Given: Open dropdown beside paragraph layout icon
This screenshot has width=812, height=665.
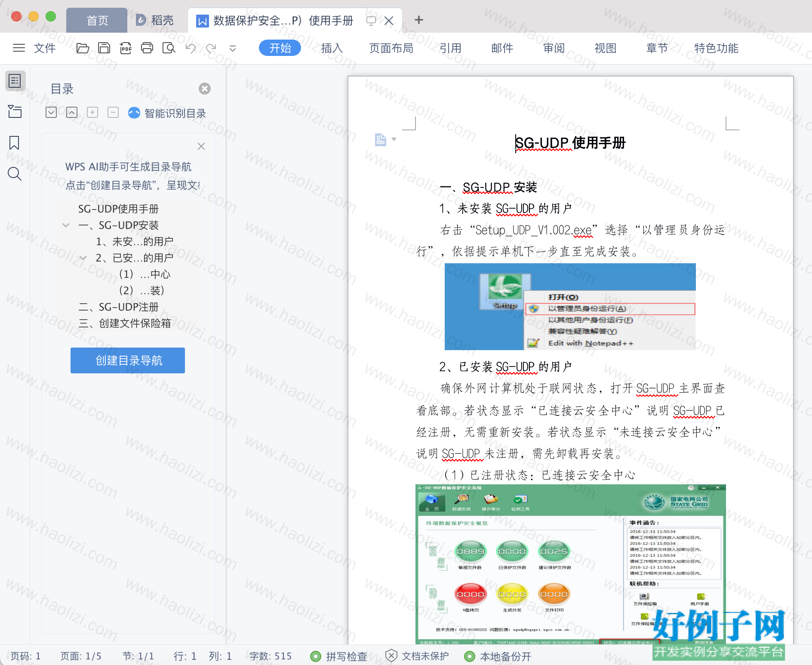Looking at the screenshot, I should point(394,139).
